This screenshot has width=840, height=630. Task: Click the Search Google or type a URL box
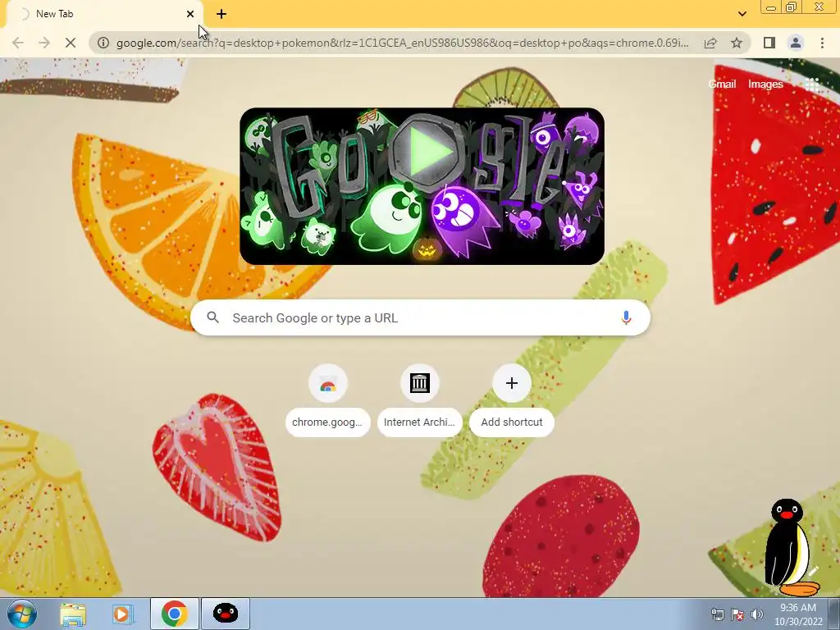[420, 317]
